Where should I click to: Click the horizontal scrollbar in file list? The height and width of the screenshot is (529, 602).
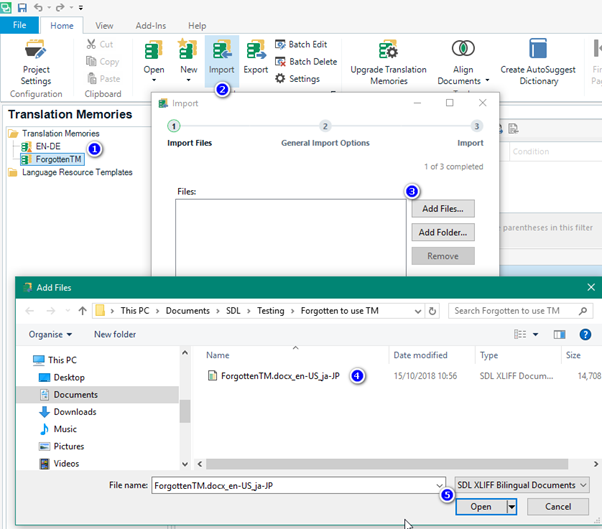point(387,464)
